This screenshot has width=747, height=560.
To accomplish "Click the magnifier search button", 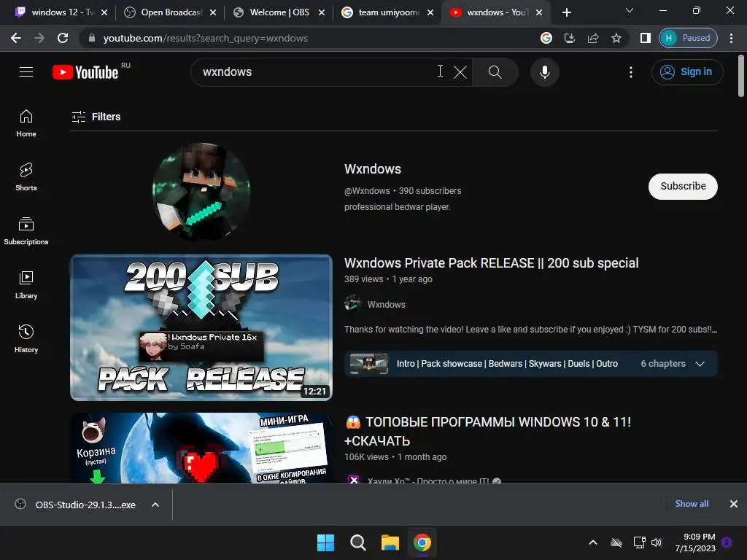I will [x=495, y=72].
